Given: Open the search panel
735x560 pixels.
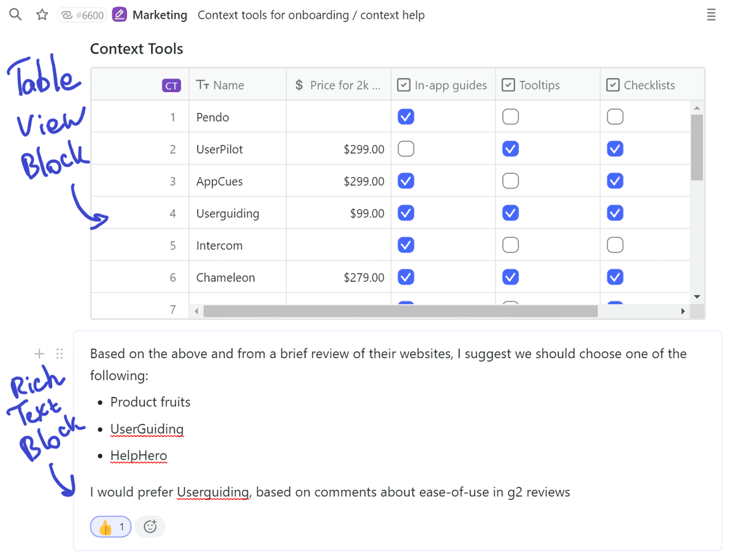Looking at the screenshot, I should coord(15,14).
